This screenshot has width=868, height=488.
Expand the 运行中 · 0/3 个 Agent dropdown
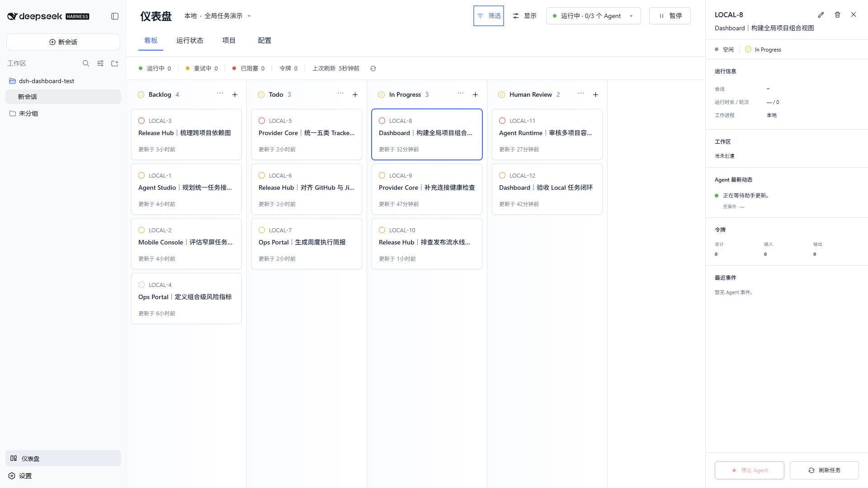pyautogui.click(x=593, y=16)
